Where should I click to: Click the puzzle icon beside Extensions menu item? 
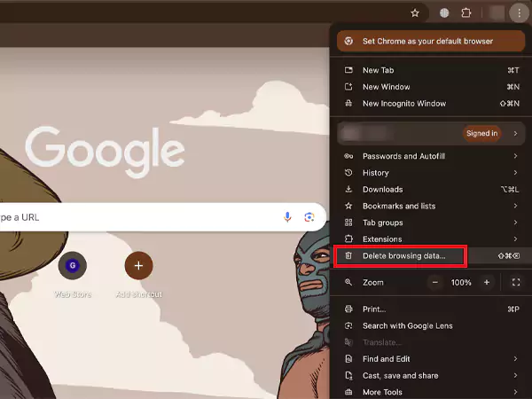pyautogui.click(x=348, y=239)
